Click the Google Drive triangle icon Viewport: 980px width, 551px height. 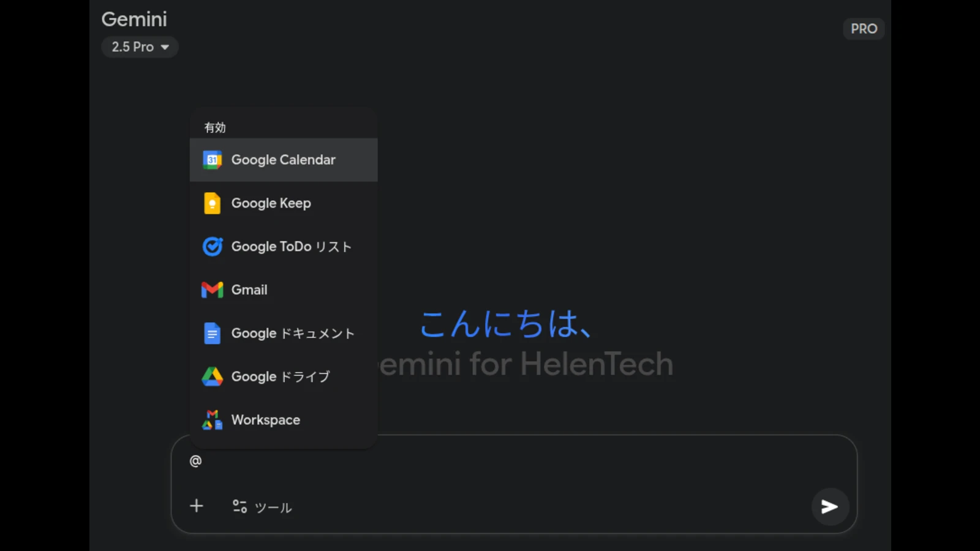(212, 377)
